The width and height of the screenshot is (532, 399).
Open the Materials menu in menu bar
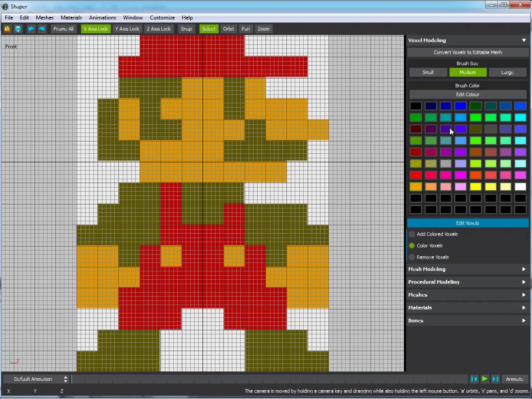(71, 17)
